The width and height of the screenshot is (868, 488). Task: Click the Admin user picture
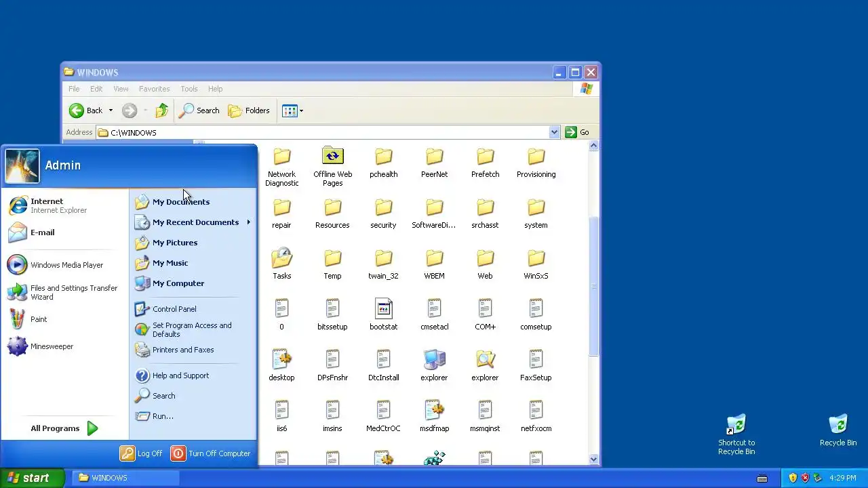point(22,165)
